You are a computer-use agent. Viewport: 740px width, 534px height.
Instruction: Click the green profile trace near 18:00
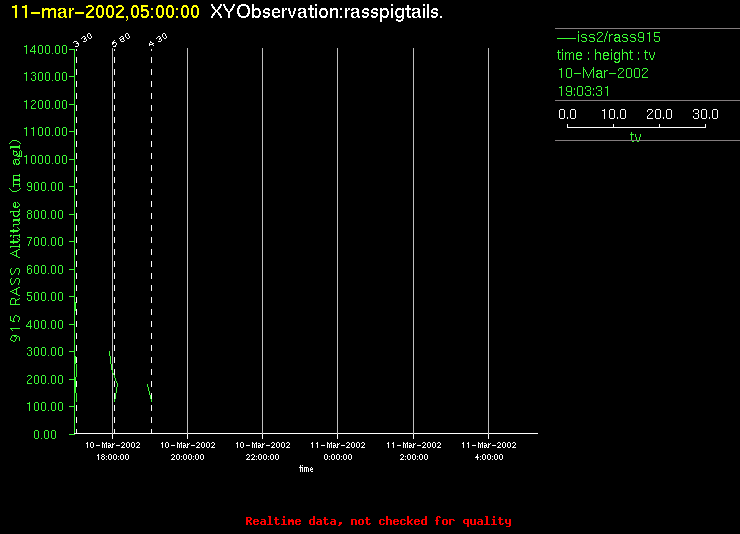pyautogui.click(x=113, y=376)
